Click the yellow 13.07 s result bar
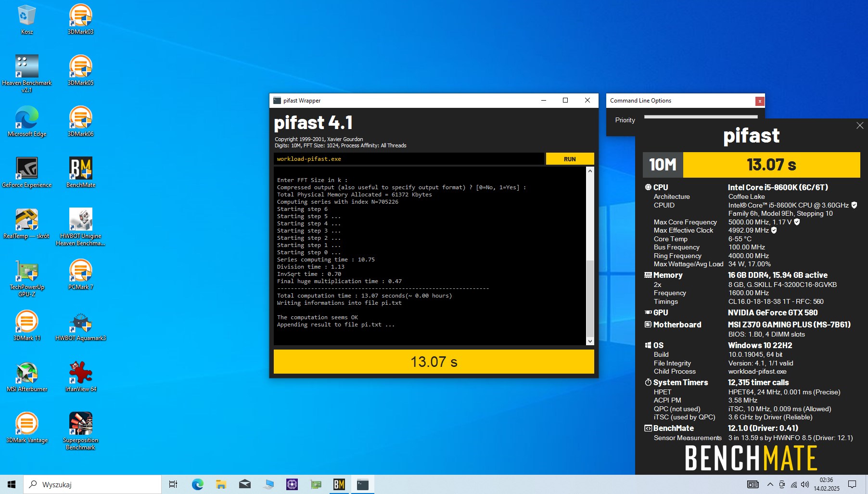The image size is (868, 494). (x=434, y=362)
